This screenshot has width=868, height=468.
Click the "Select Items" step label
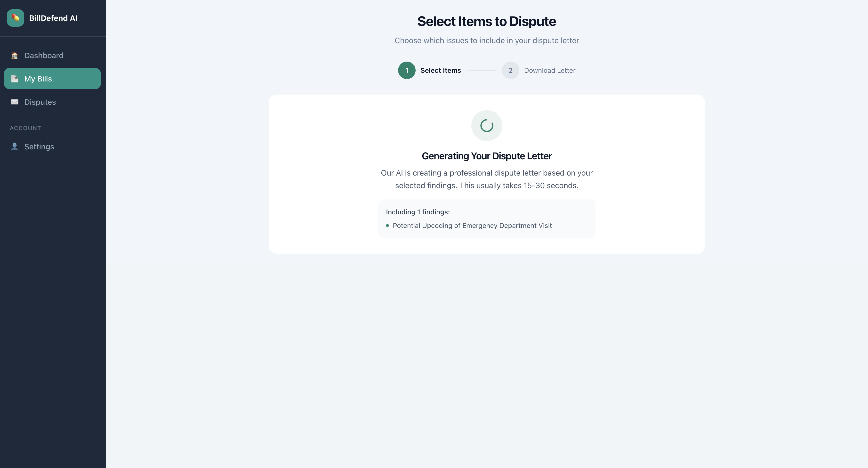tap(440, 70)
